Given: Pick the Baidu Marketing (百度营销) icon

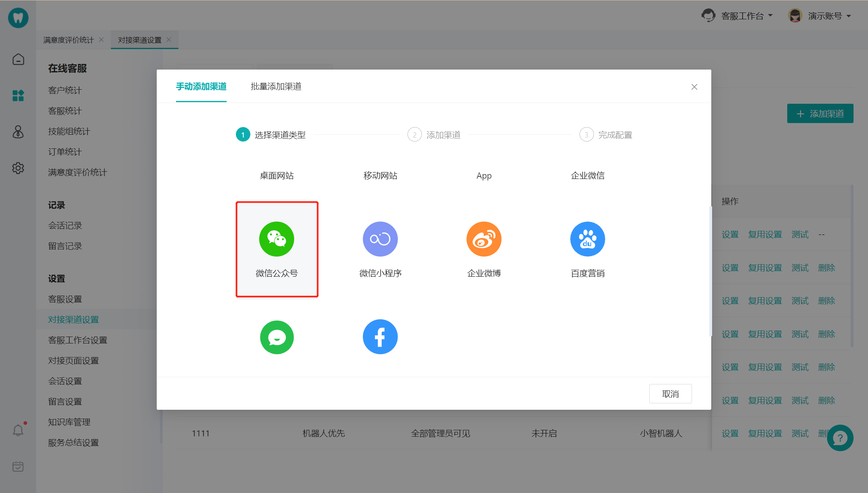Looking at the screenshot, I should [x=588, y=239].
